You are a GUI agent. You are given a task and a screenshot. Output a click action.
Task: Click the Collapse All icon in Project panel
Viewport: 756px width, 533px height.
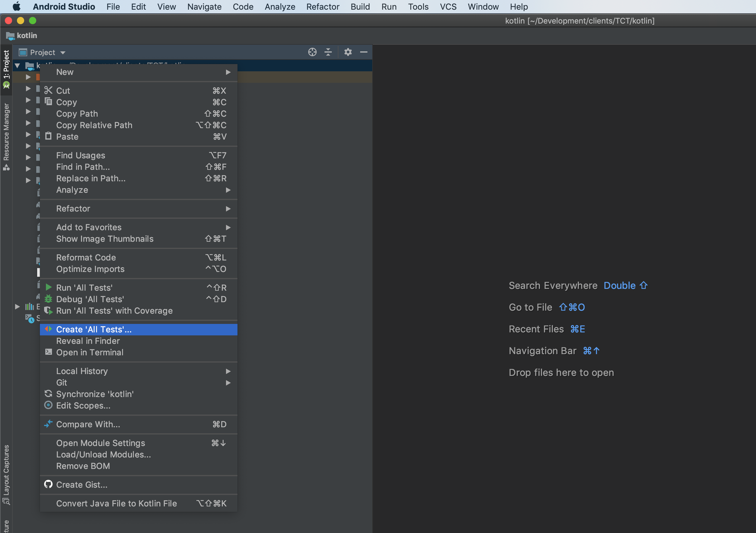(x=328, y=52)
